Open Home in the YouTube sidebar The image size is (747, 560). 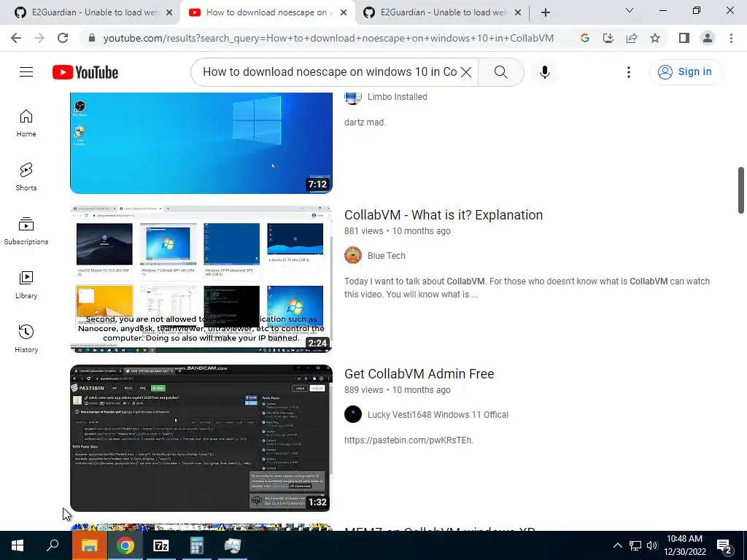tap(26, 123)
